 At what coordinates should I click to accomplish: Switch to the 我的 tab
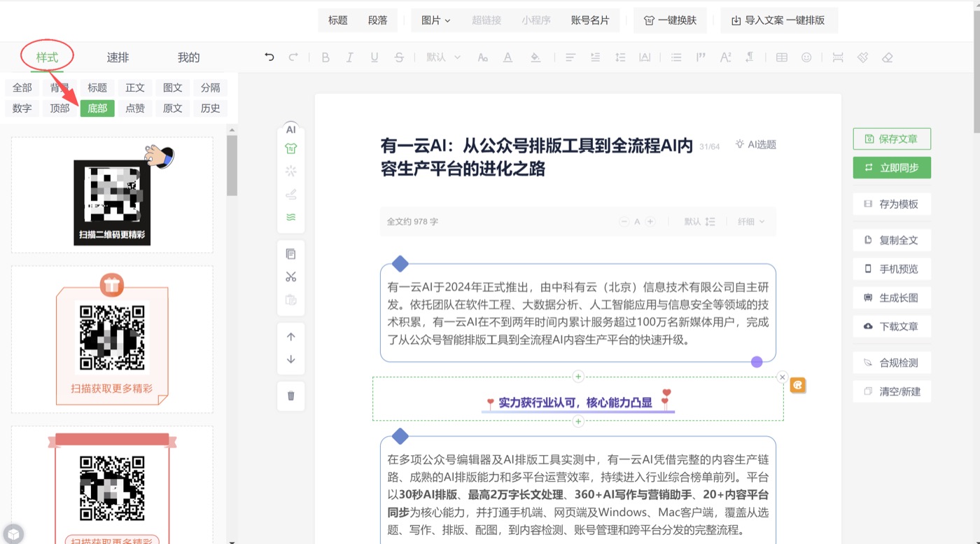(188, 57)
